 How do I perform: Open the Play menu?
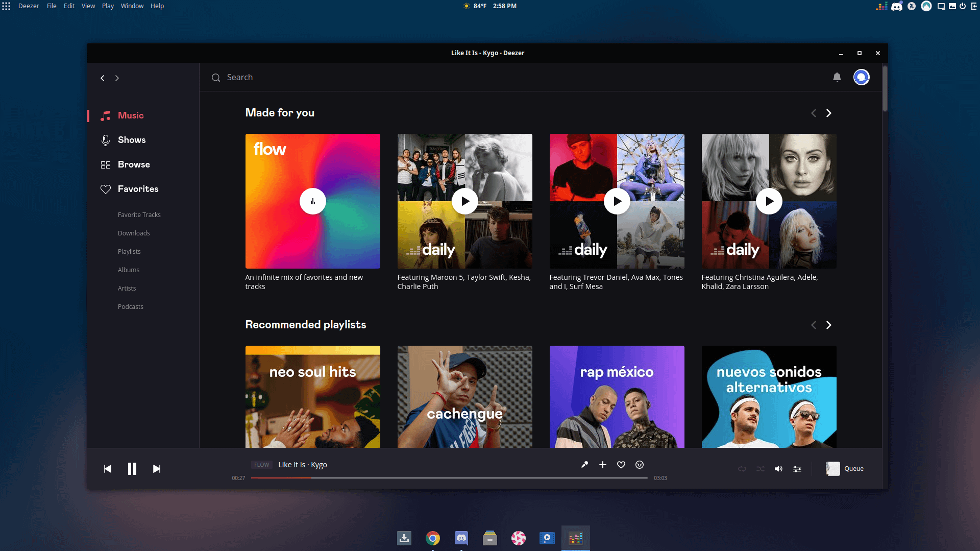pyautogui.click(x=108, y=6)
